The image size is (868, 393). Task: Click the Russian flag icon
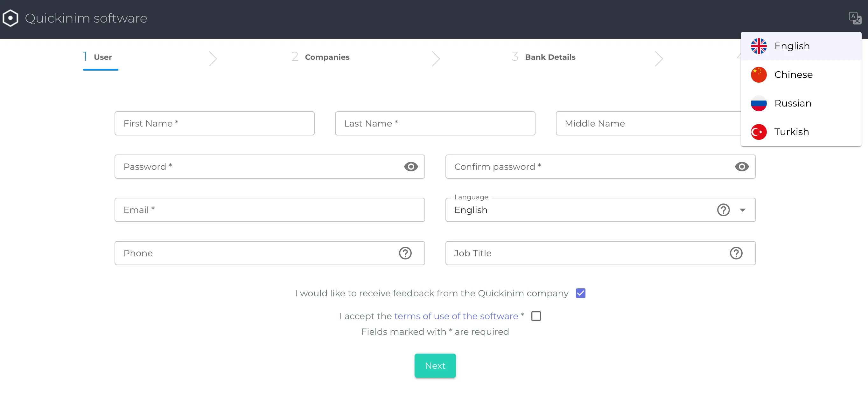pos(759,103)
